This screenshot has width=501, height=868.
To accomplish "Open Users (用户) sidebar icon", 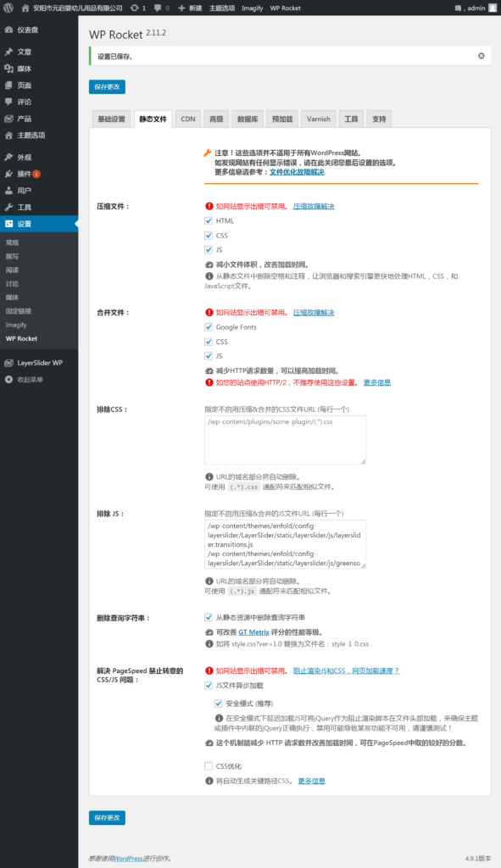I will click(8, 191).
